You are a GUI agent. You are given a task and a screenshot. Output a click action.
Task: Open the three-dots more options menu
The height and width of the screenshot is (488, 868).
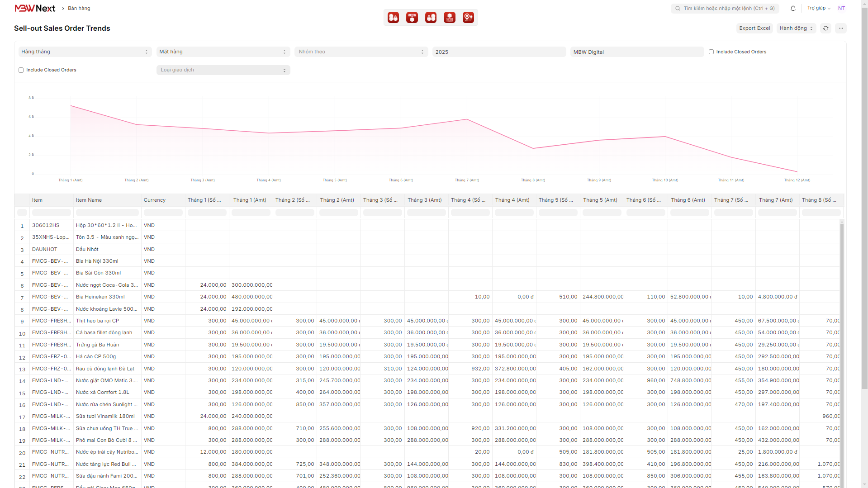841,28
